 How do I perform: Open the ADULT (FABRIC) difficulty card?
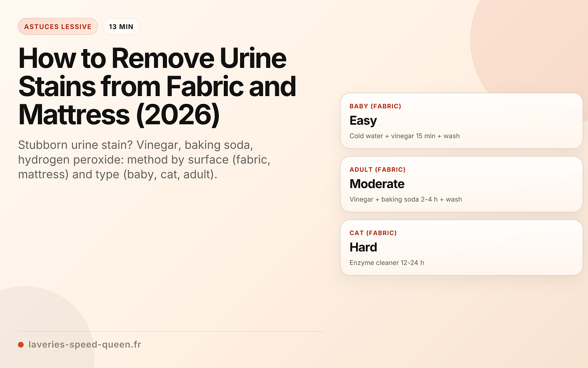point(461,184)
